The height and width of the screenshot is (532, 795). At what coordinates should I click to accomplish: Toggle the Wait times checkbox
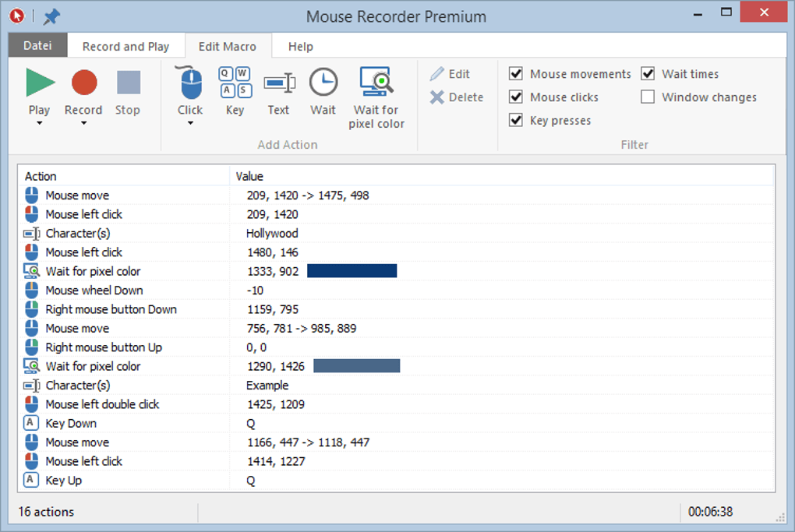pyautogui.click(x=648, y=74)
